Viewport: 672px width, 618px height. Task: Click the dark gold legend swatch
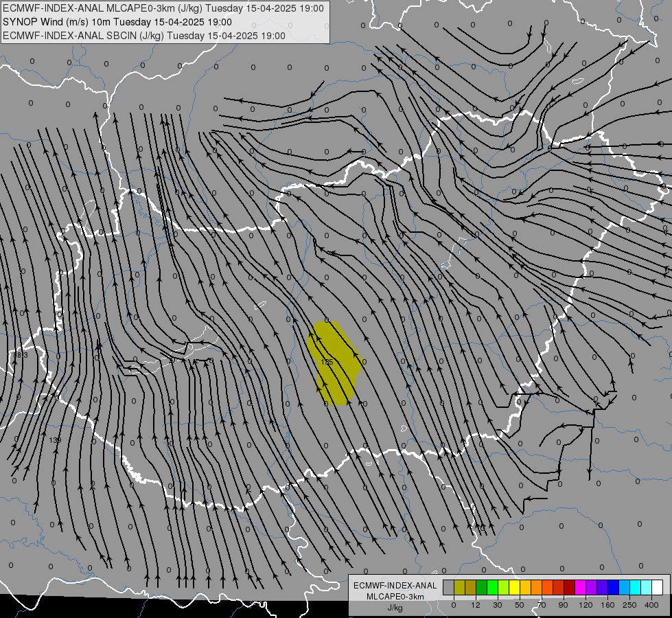[x=471, y=587]
